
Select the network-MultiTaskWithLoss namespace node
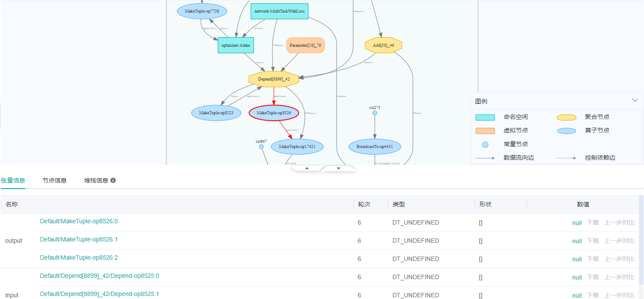click(279, 11)
